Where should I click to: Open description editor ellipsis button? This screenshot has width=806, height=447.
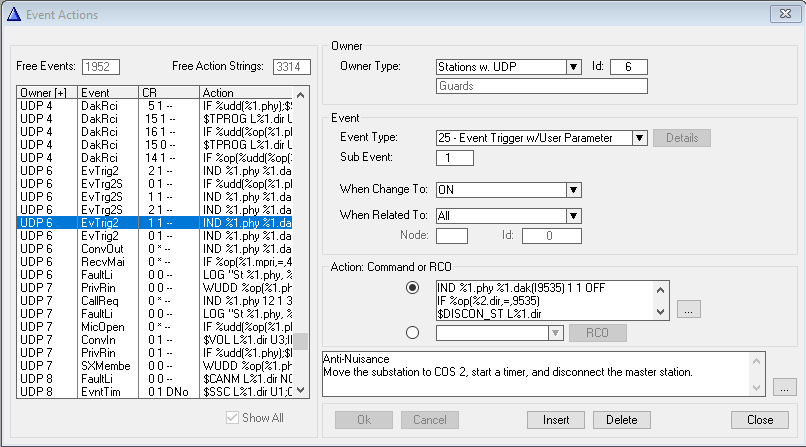[785, 386]
